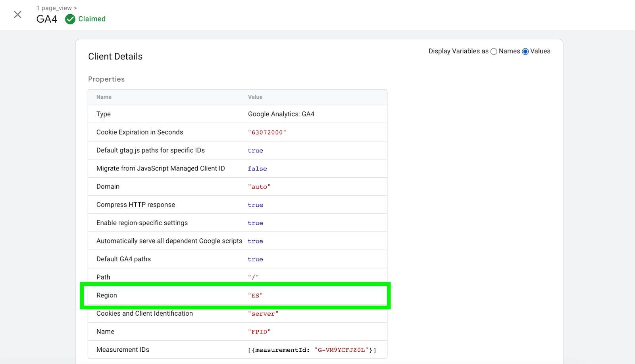The height and width of the screenshot is (364, 635).
Task: Click the GA4 client title
Action: (x=47, y=19)
